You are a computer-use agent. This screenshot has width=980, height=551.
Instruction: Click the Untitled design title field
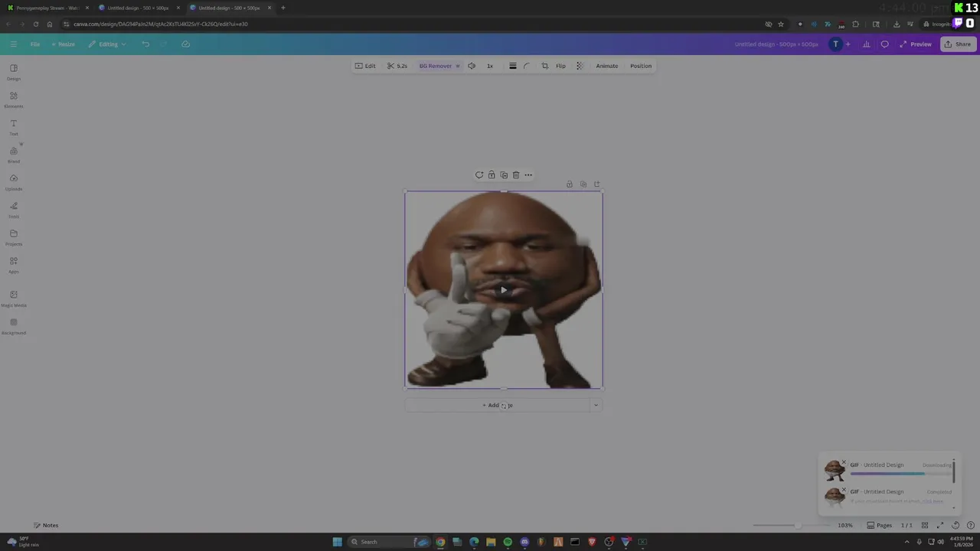click(776, 44)
